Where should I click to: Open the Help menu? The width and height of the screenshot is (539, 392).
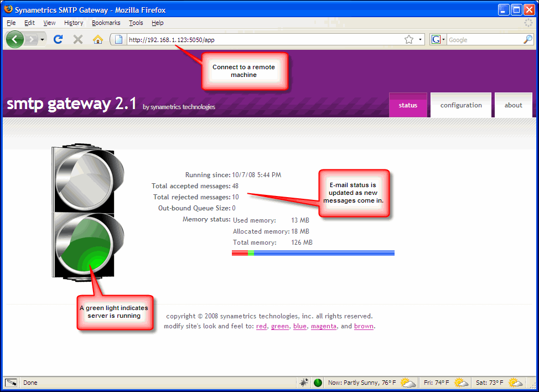point(157,23)
